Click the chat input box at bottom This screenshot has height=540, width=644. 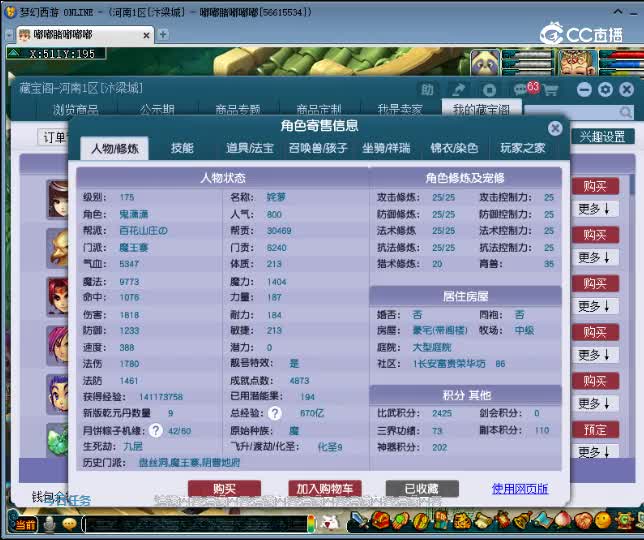tap(195, 524)
